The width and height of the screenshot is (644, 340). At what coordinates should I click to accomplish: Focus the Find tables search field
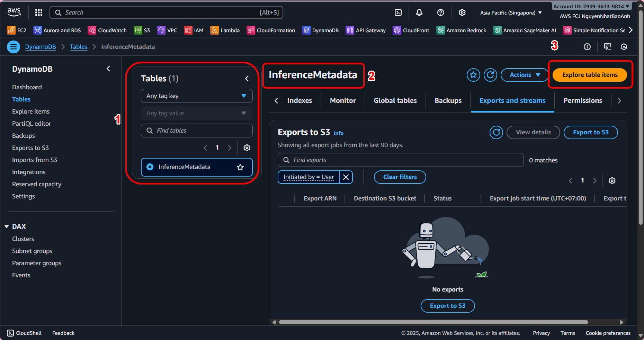197,131
